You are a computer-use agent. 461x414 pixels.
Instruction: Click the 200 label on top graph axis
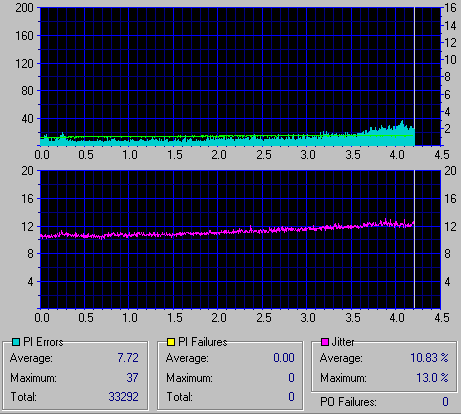click(25, 7)
